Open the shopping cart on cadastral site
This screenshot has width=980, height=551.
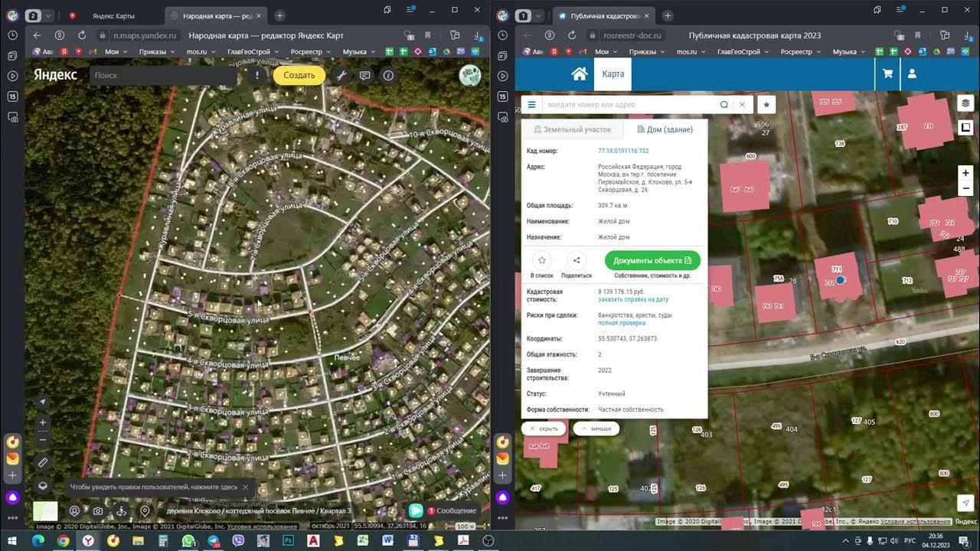tap(888, 74)
